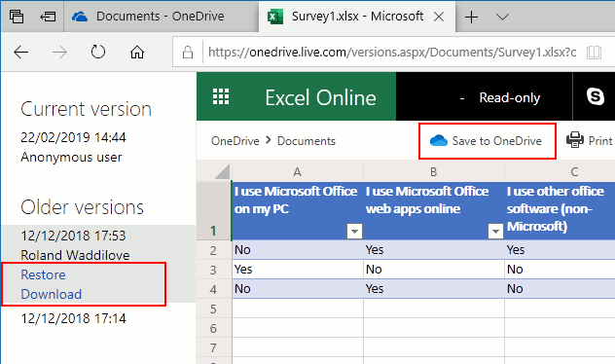Select older version 12/12/2018 17:53
The image size is (615, 364).
click(73, 236)
